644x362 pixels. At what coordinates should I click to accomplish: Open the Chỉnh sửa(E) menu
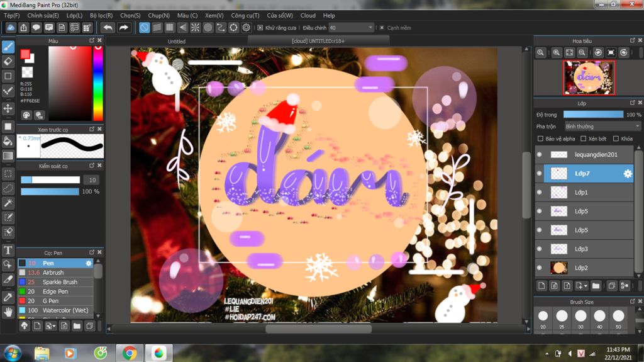point(43,15)
